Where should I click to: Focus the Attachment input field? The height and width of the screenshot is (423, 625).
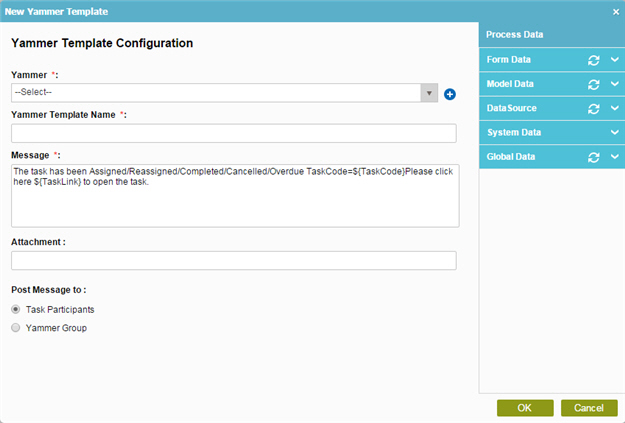click(x=234, y=260)
